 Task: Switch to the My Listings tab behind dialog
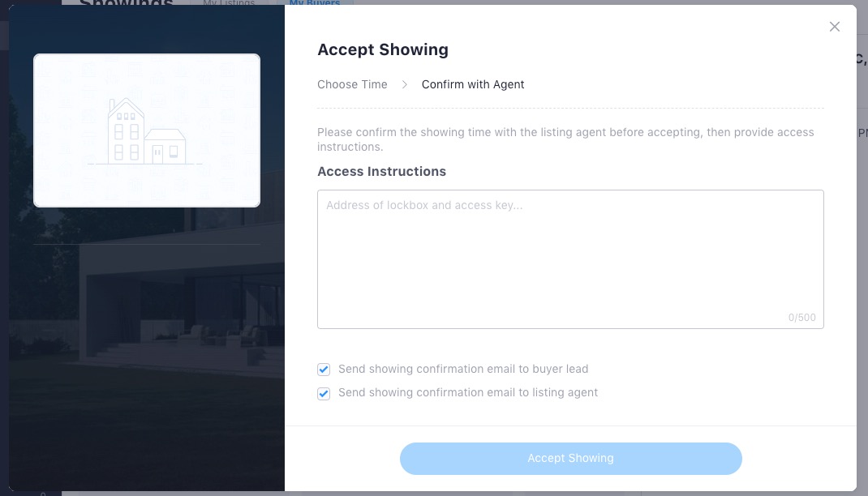click(x=229, y=3)
